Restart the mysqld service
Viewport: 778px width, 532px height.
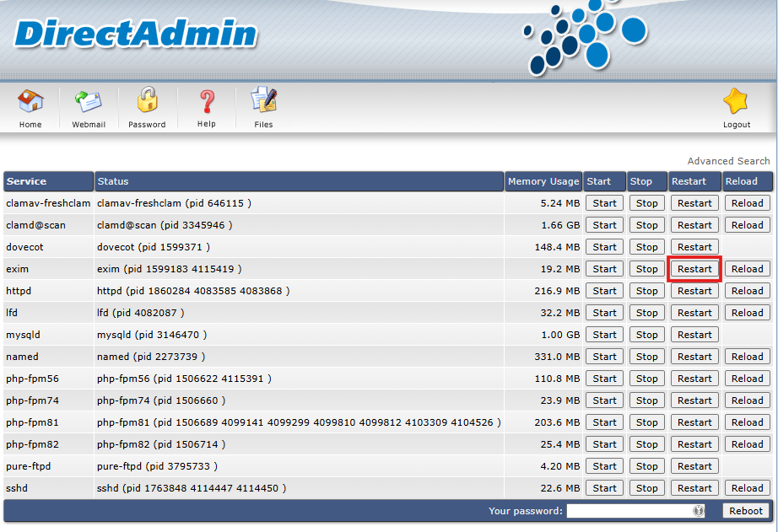[694, 335]
